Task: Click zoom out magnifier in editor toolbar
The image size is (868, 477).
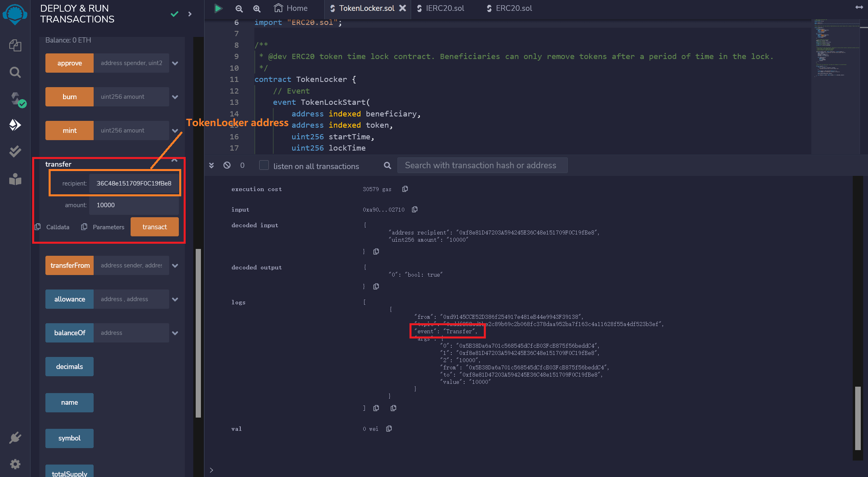Action: point(239,8)
